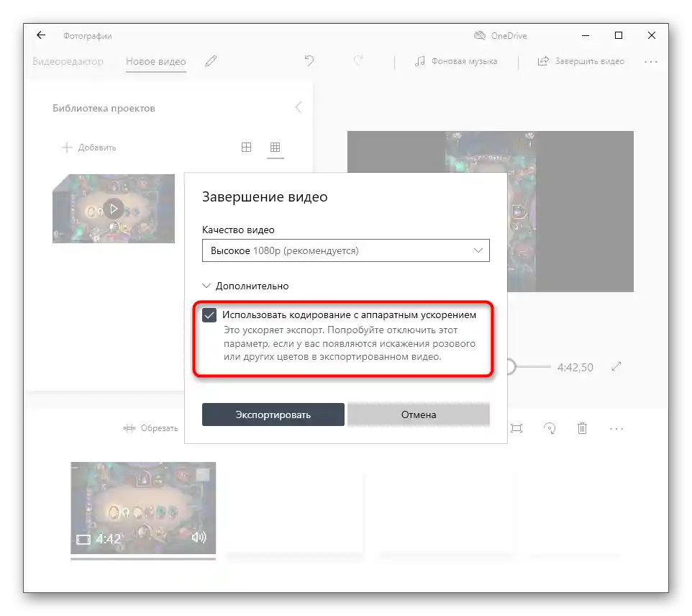Image resolution: width=692 pixels, height=616 pixels.
Task: Redo action arrow
Action: point(358,60)
